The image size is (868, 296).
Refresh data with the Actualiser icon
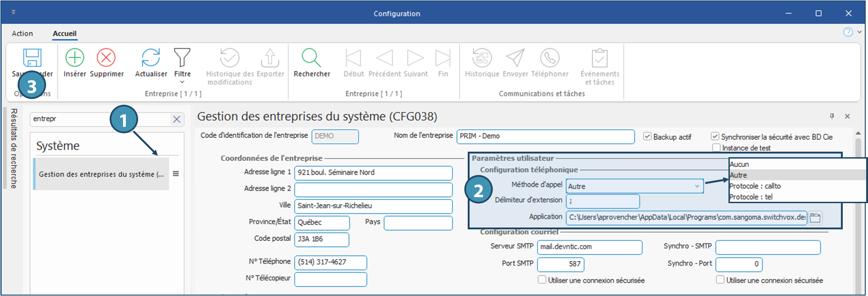pos(151,58)
